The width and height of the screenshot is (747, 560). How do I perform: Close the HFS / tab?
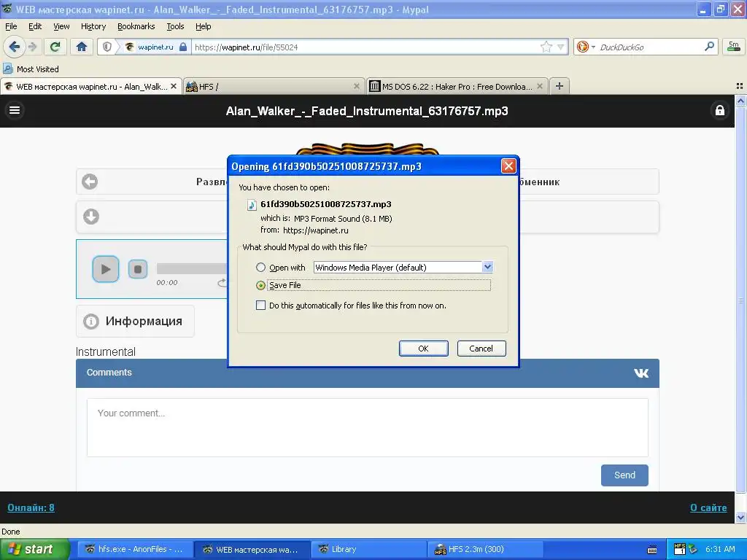pyautogui.click(x=356, y=86)
